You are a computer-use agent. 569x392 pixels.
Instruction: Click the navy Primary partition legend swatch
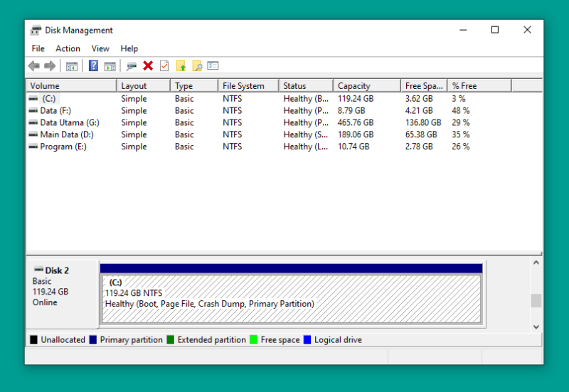click(93, 340)
